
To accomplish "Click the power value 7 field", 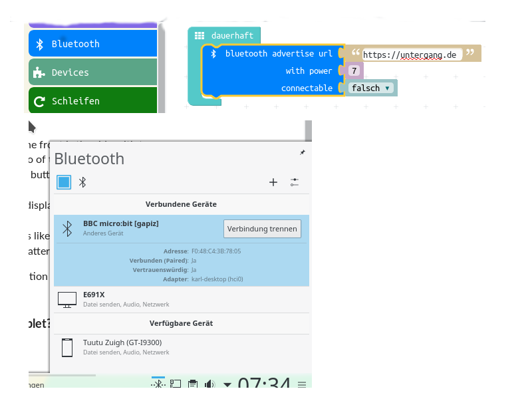I will (354, 70).
